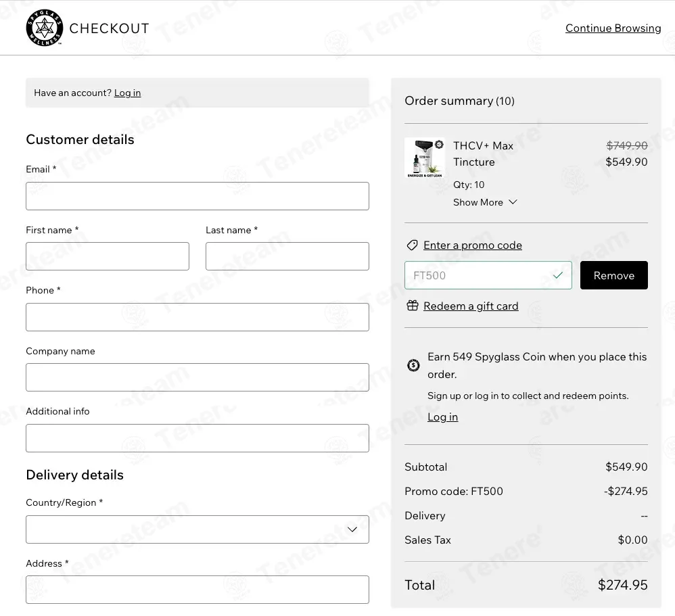The height and width of the screenshot is (616, 675).
Task: Click the promo code tag icon
Action: [412, 245]
